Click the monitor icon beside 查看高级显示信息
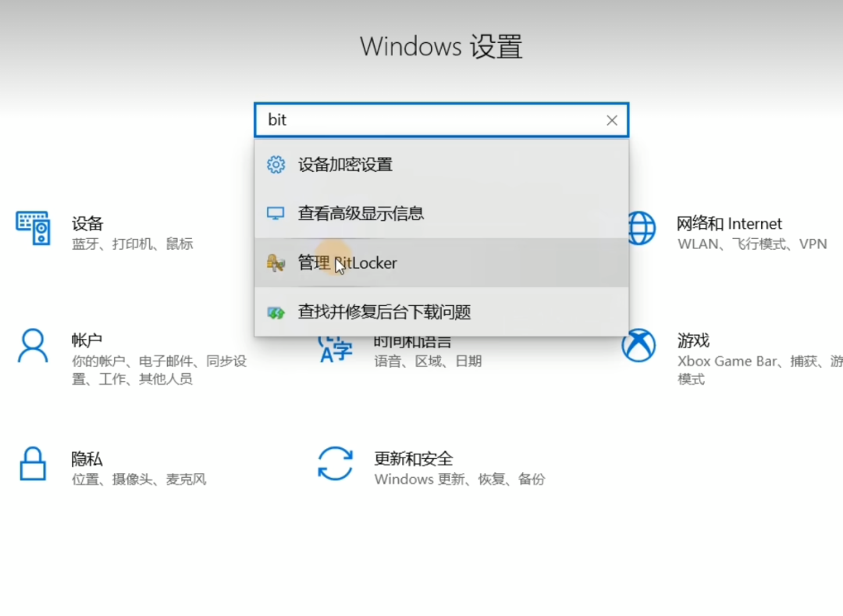This screenshot has width=843, height=616. [x=276, y=213]
